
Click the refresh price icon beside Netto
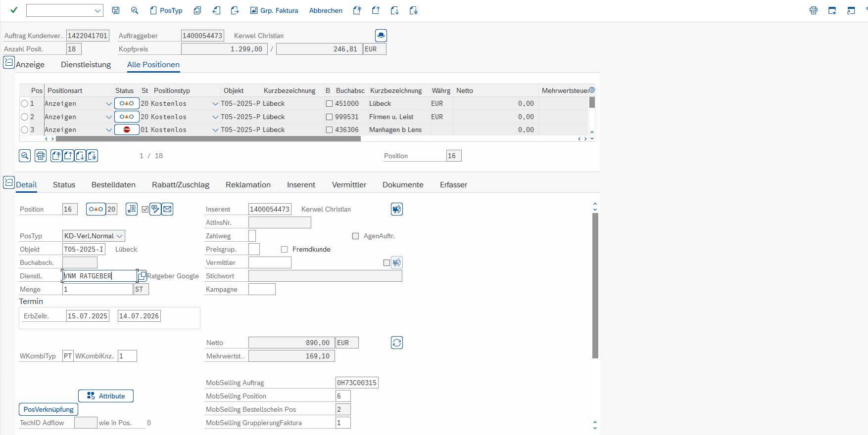point(397,343)
